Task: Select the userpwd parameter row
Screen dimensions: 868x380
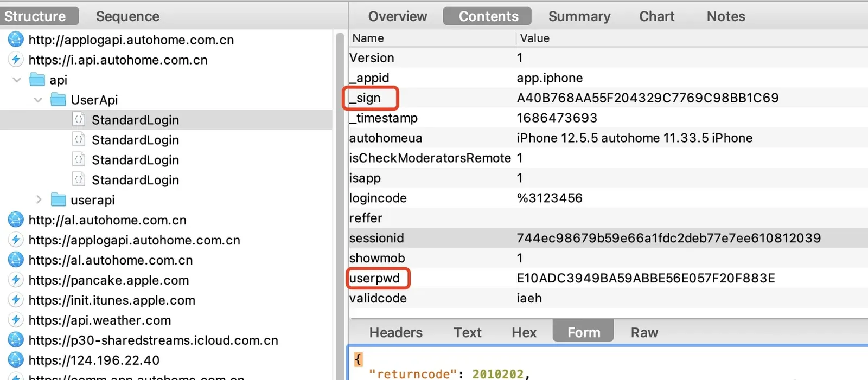Action: (x=608, y=278)
